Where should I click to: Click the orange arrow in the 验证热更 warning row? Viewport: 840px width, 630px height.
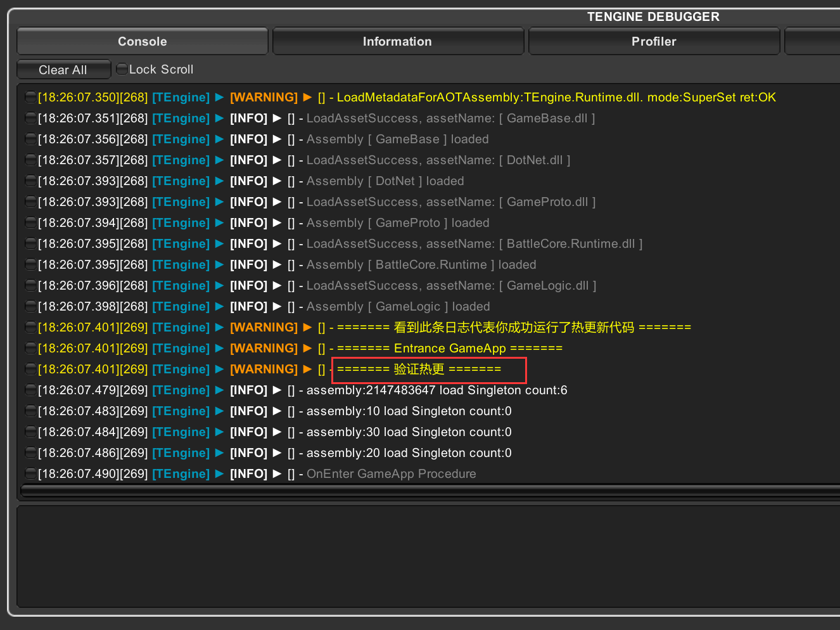pos(307,369)
